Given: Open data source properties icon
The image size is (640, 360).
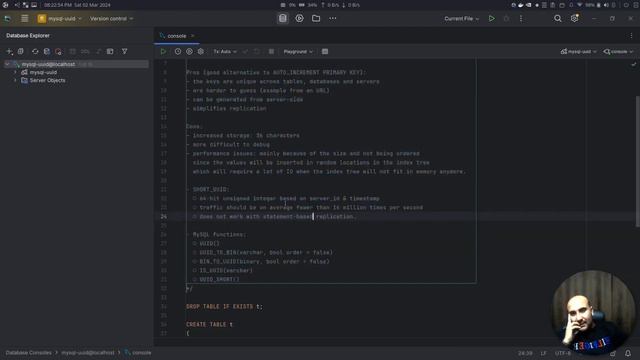Looking at the screenshot, I should (20, 51).
